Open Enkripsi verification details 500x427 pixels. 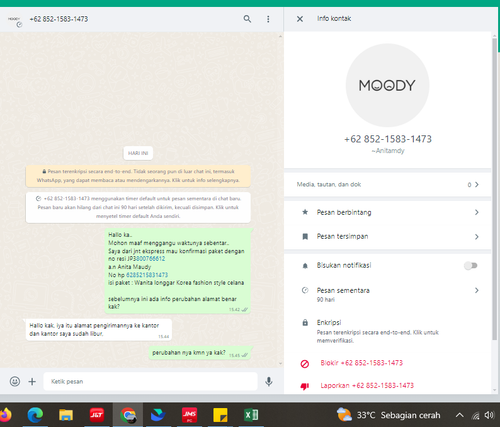tap(387, 331)
